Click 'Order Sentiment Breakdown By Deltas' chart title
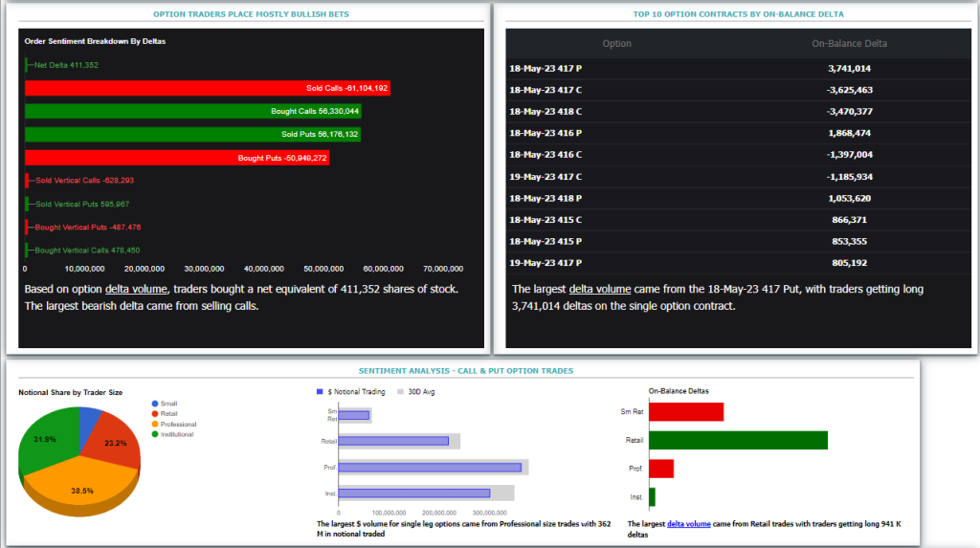 tap(95, 41)
